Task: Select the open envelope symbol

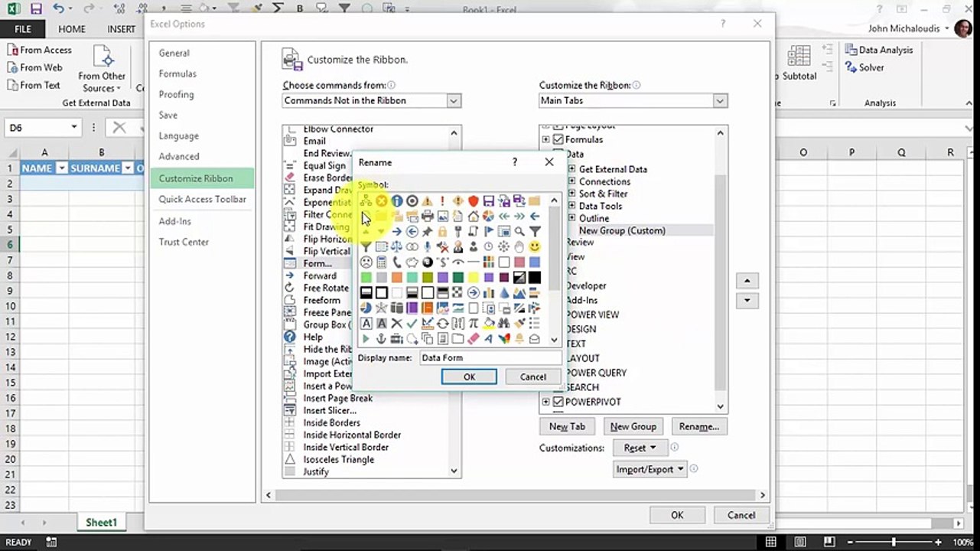Action: point(535,339)
